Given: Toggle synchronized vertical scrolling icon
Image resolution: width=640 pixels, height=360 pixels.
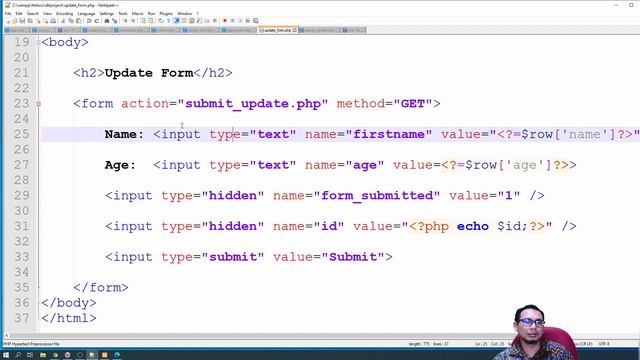Looking at the screenshot, I should [x=142, y=20].
